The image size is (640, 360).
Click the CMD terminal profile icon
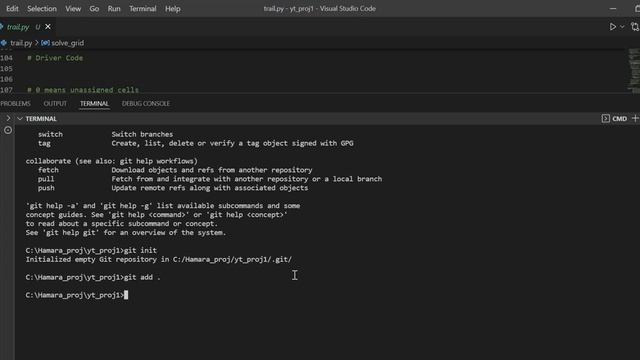tap(605, 118)
